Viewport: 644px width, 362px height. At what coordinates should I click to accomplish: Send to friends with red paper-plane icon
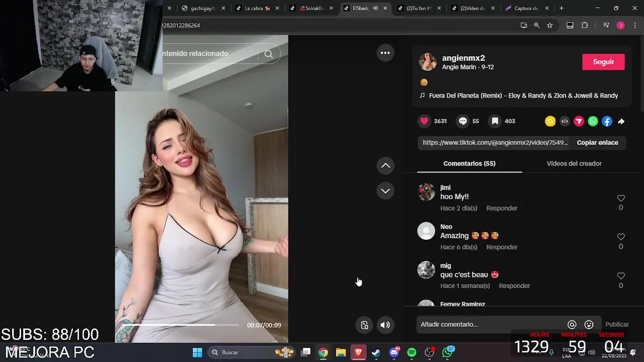coord(579,121)
